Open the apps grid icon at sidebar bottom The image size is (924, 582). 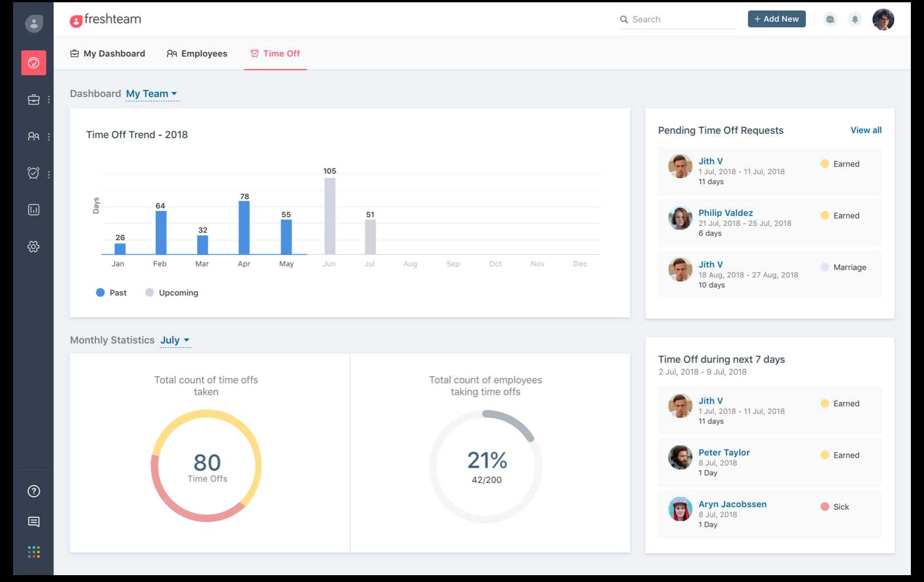pos(33,551)
